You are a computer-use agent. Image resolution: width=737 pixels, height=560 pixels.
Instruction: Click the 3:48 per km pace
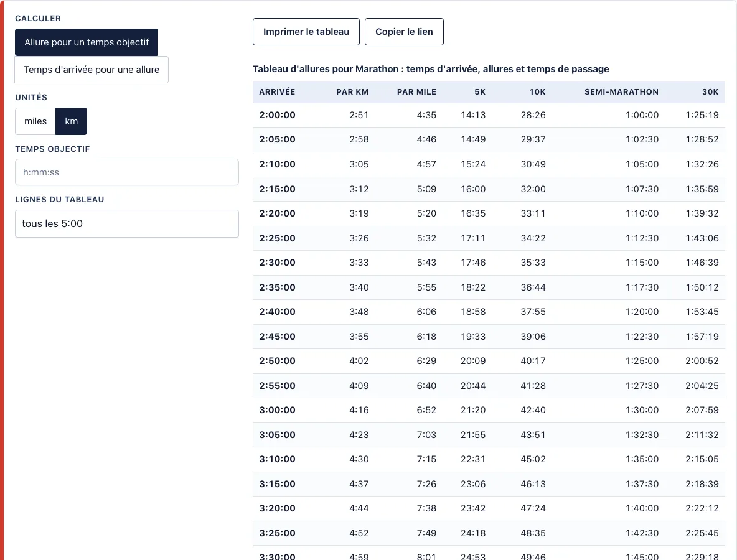(x=359, y=312)
